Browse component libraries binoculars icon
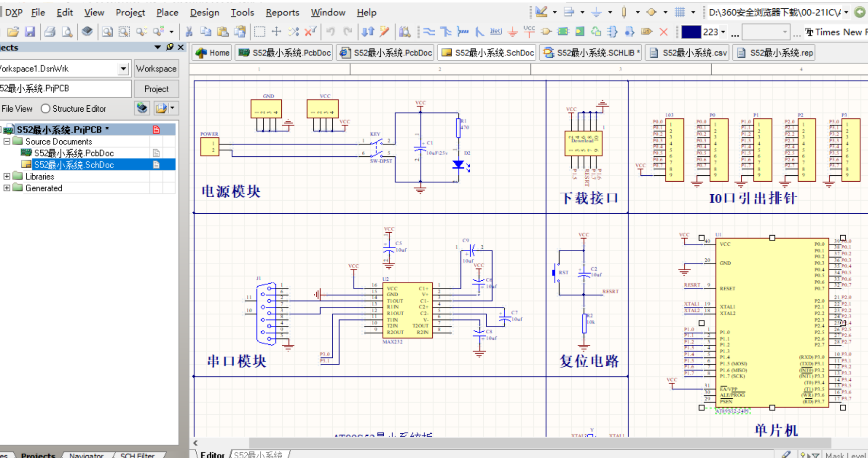Image resolution: width=868 pixels, height=458 pixels. coord(405,32)
